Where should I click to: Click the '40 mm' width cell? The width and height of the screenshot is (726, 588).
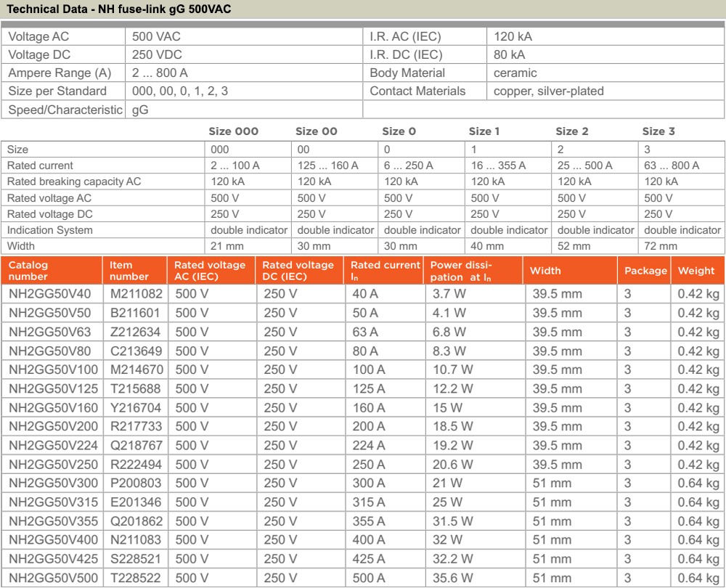(487, 246)
